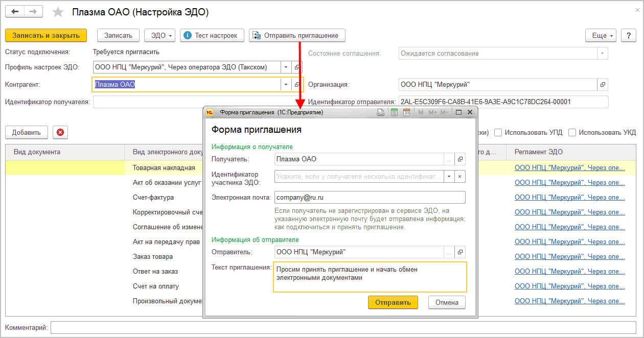644x338 pixels.
Task: Click Отправить приглашение button
Action: [297, 35]
